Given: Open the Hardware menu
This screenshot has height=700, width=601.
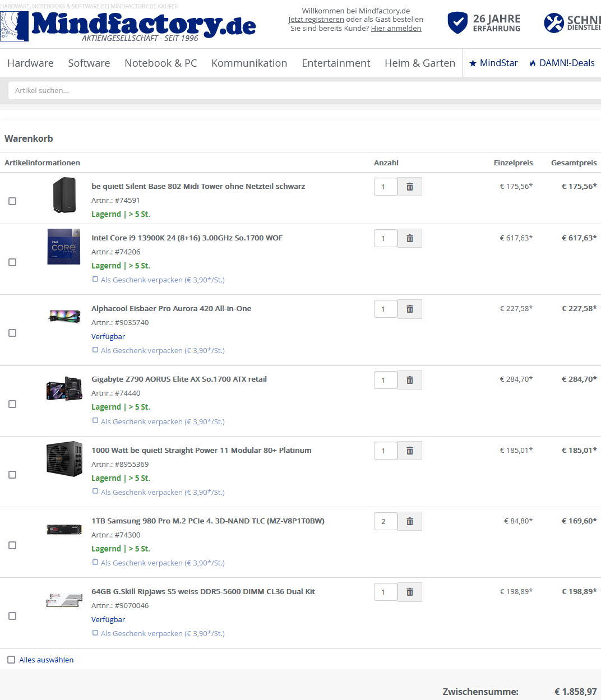Looking at the screenshot, I should click(x=30, y=63).
